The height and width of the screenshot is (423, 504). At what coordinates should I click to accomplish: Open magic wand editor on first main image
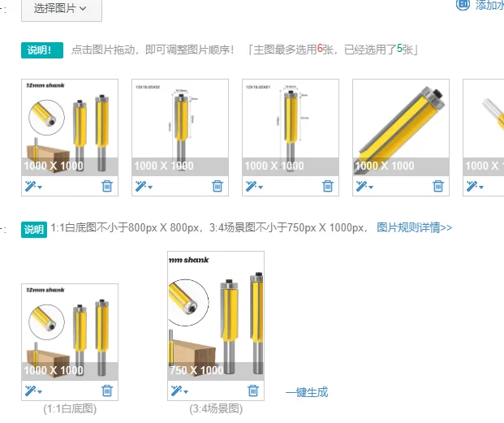[x=30, y=186]
